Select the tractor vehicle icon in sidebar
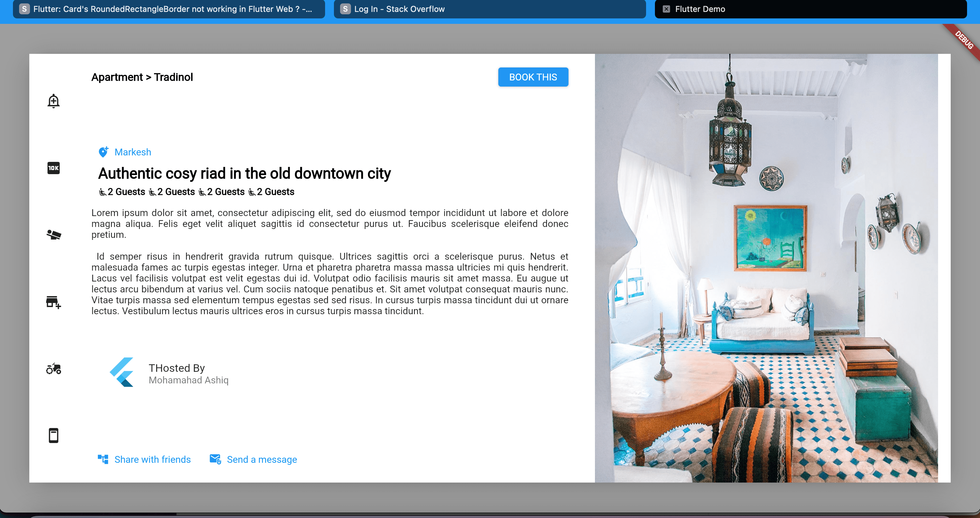 pos(53,369)
